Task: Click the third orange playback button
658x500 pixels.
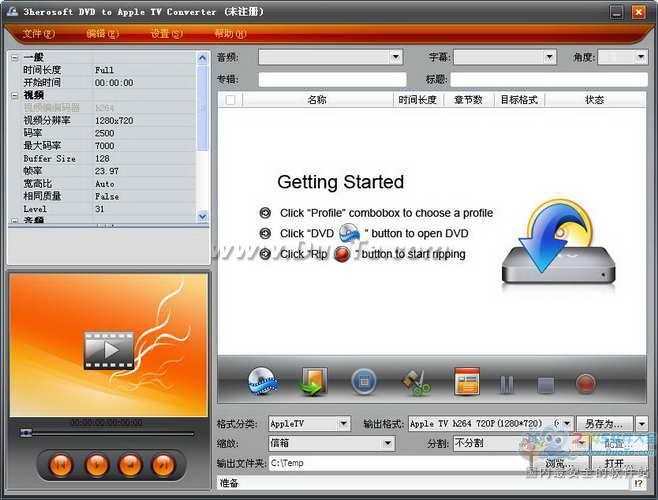Action: tap(131, 465)
